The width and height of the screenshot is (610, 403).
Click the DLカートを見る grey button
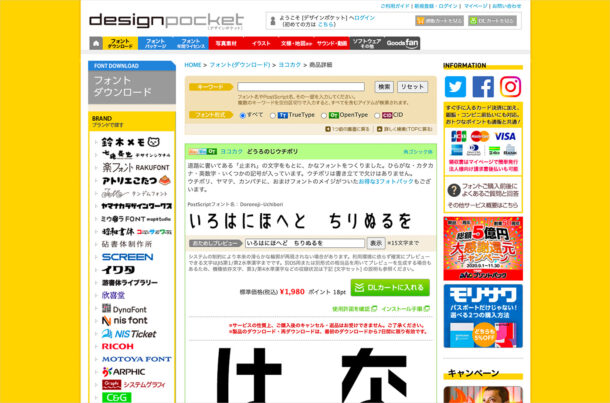click(493, 21)
